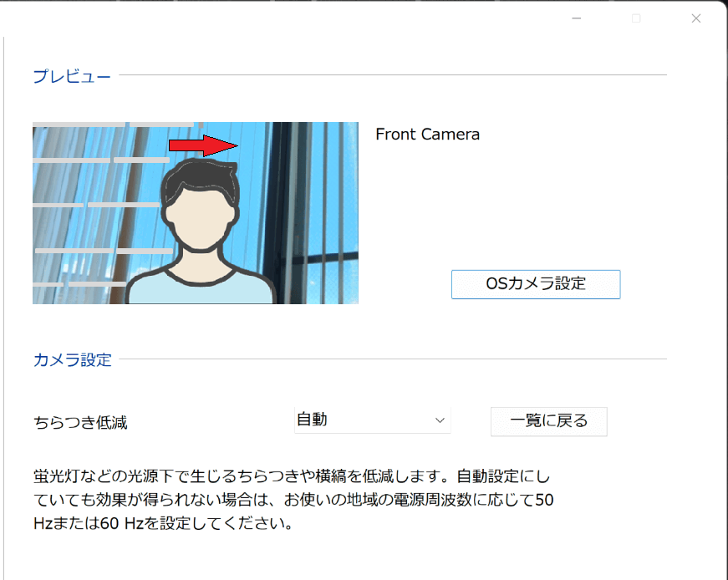Click the dark window frame in preview

click(278, 213)
